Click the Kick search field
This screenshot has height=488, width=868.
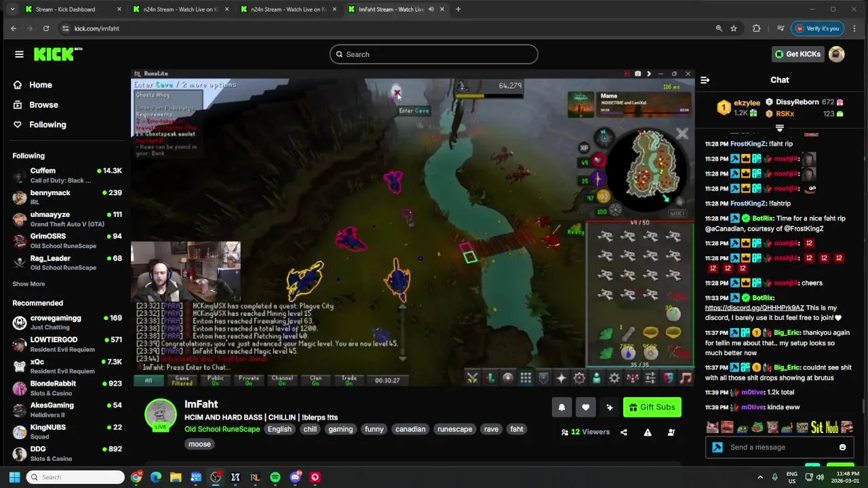[x=434, y=54]
